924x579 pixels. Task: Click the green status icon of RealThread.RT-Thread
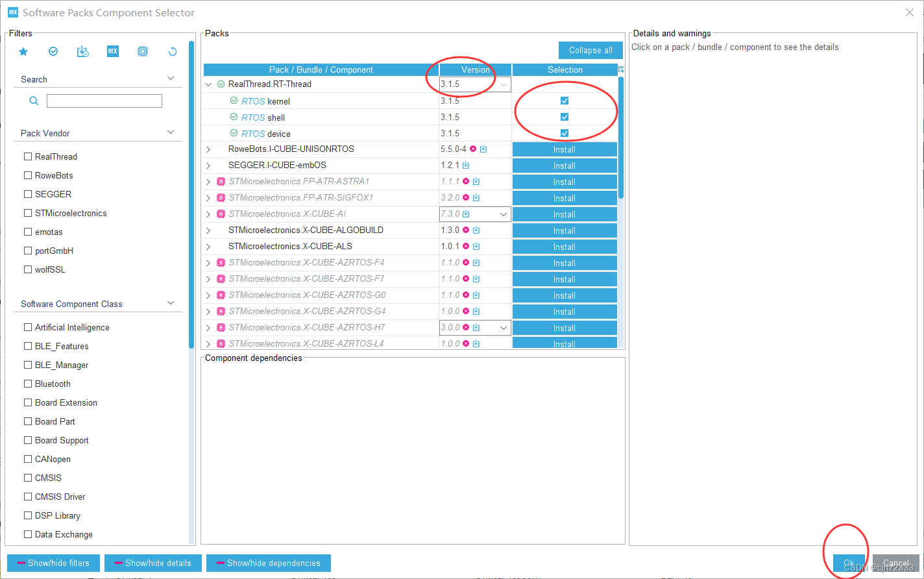pyautogui.click(x=221, y=84)
